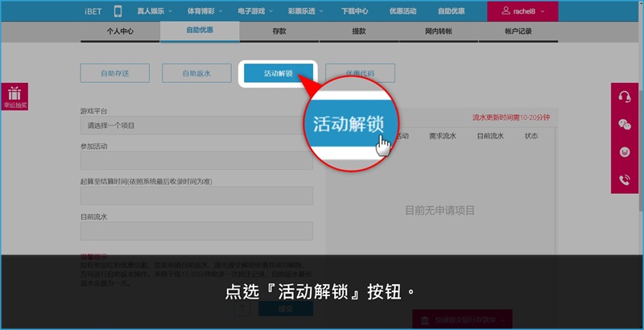Expand the 体育博彩 menu
The width and height of the screenshot is (644, 330).
(204, 11)
